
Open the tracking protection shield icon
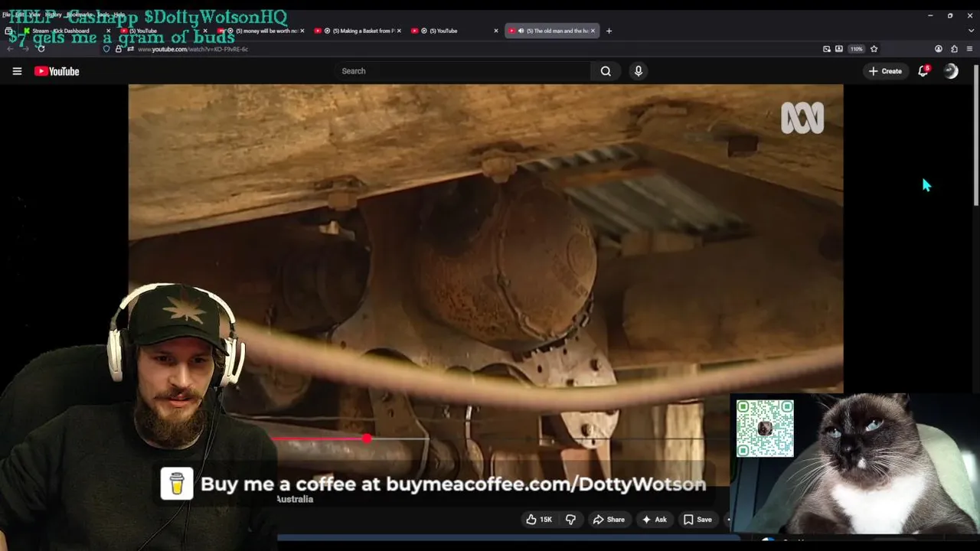pyautogui.click(x=106, y=49)
